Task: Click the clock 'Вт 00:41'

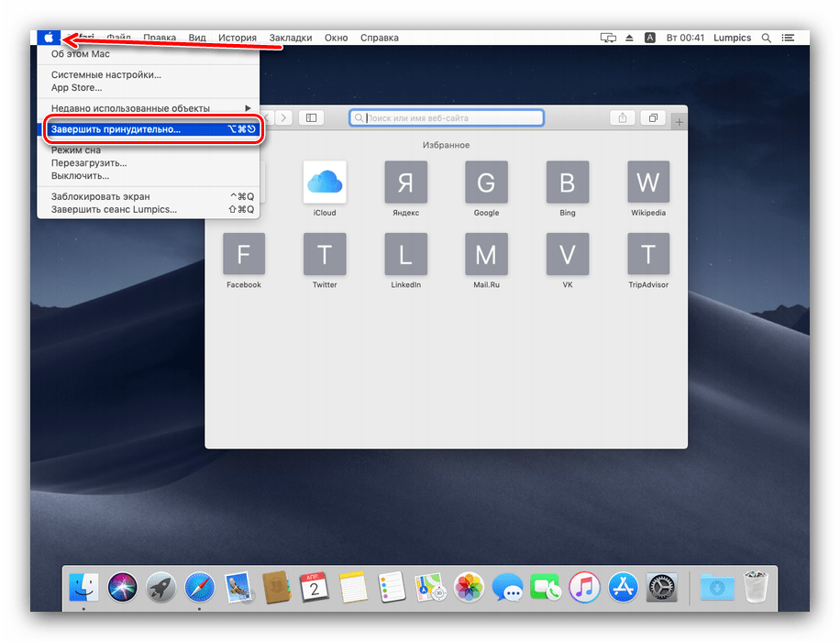Action: point(685,38)
